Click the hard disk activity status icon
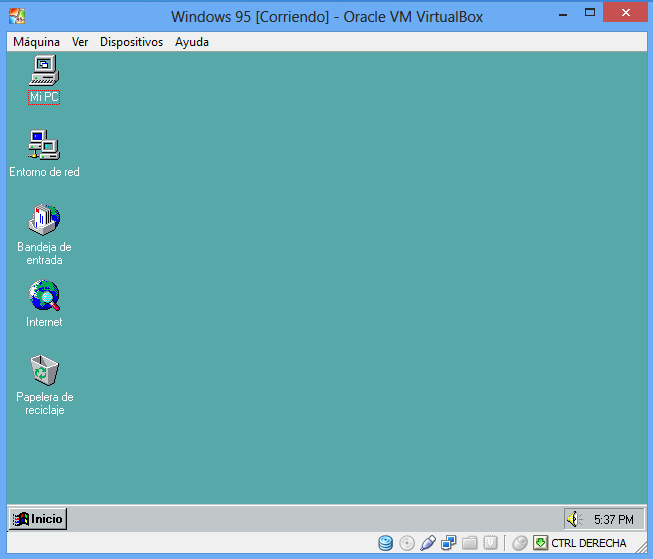The height and width of the screenshot is (559, 653). (x=386, y=543)
